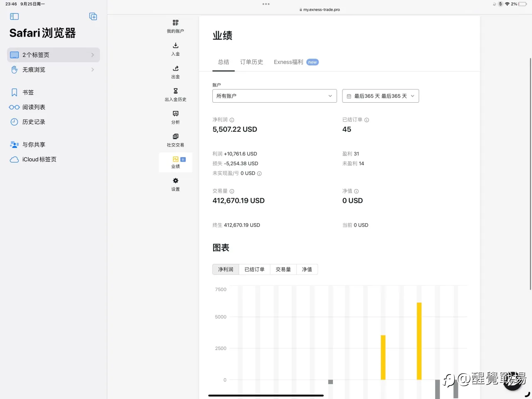Click info icon beside 净利润

(232, 120)
